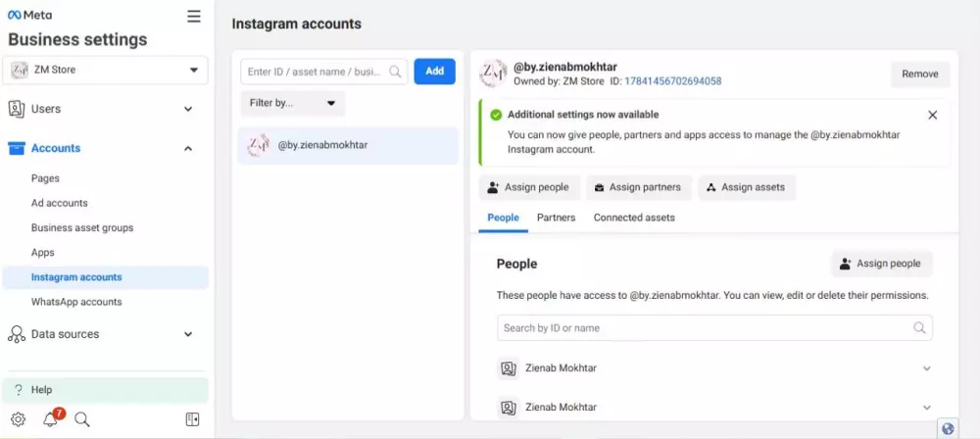Open the Filter by dropdown

(x=292, y=103)
